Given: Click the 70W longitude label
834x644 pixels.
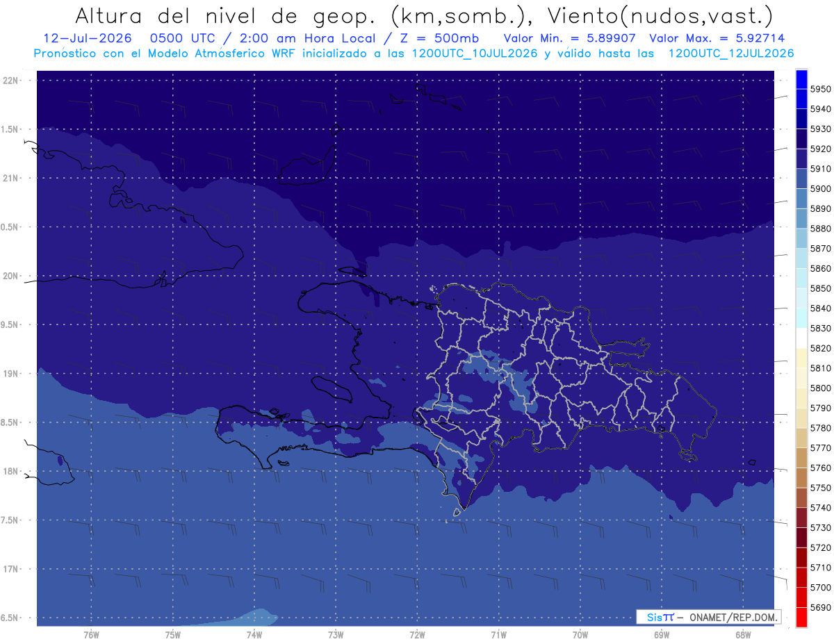Looking at the screenshot, I should [580, 634].
